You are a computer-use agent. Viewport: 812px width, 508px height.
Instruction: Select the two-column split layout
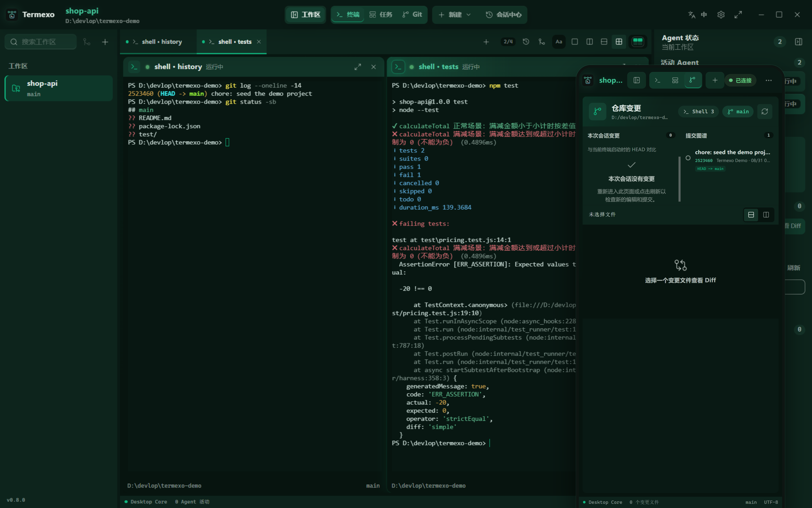point(590,42)
